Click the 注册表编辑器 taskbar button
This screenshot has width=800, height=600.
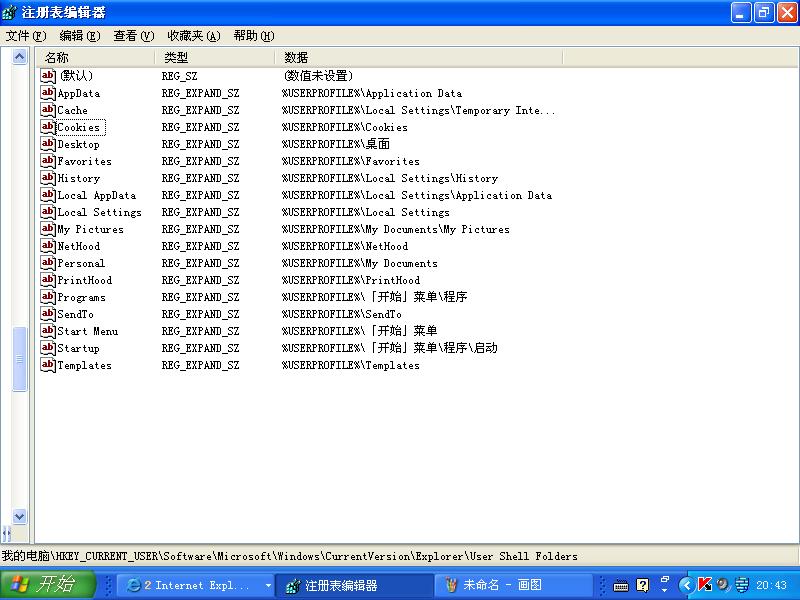[x=355, y=585]
